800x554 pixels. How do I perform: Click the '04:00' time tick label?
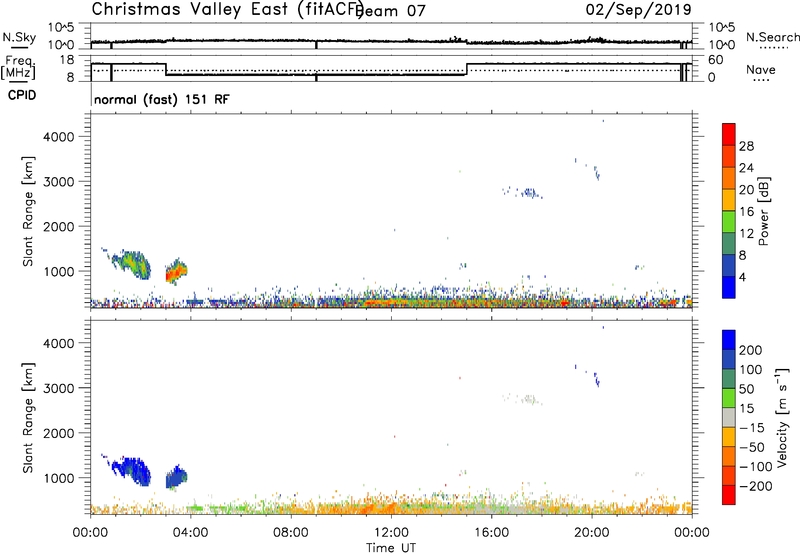pyautogui.click(x=191, y=533)
